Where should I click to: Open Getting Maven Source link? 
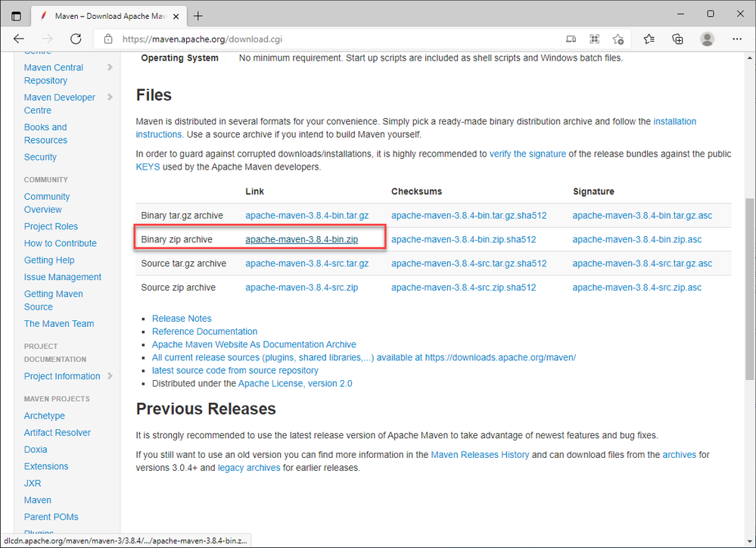tap(54, 300)
